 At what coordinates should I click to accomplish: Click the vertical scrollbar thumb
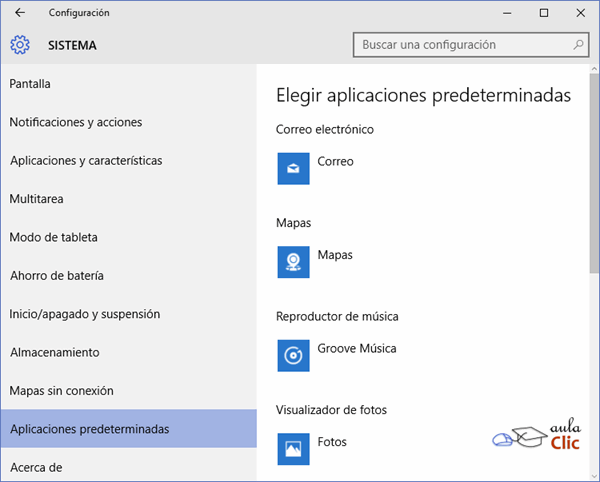coord(594,173)
